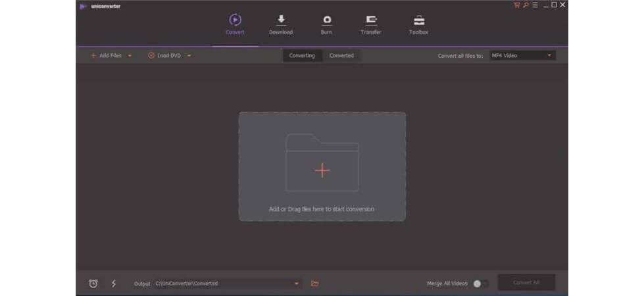Open the hamburger menu icon
Viewport: 644px width, 296px height.
tap(535, 5)
